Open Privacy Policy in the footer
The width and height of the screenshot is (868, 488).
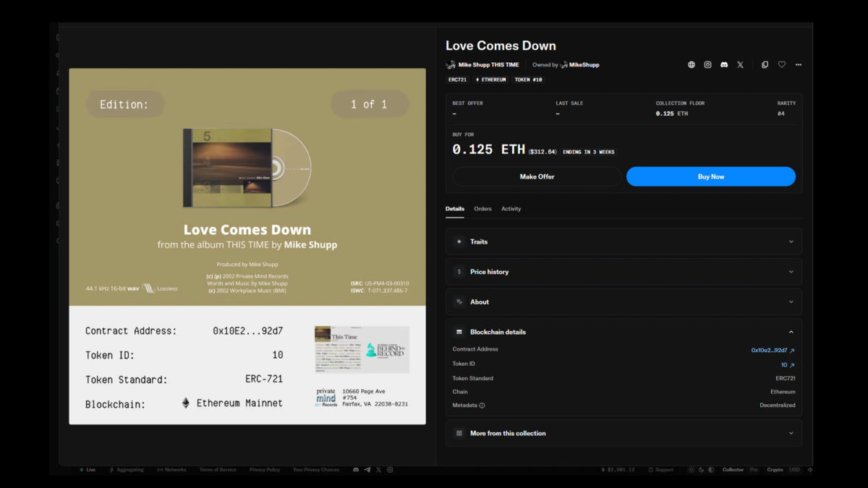pos(265,470)
